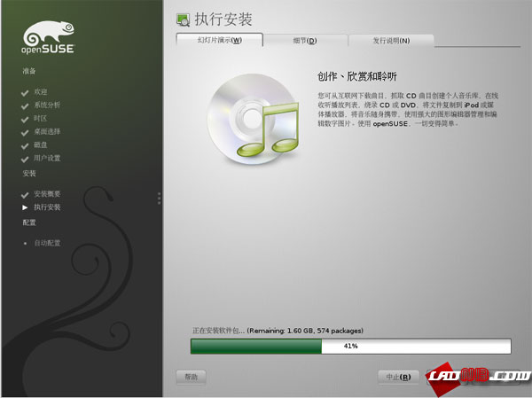Click the 执行安装 page title text
532x398 pixels.
pyautogui.click(x=223, y=20)
